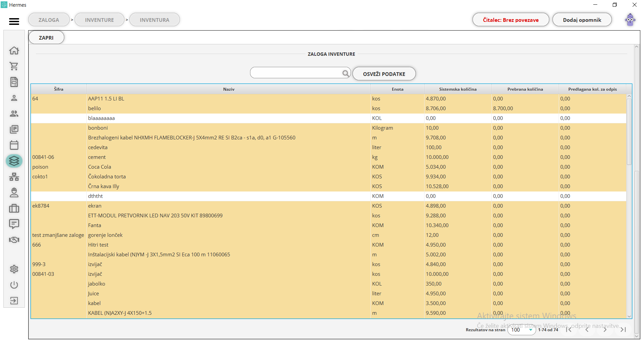The width and height of the screenshot is (644, 344).
Task: Select the cement row
Action: tap(329, 157)
